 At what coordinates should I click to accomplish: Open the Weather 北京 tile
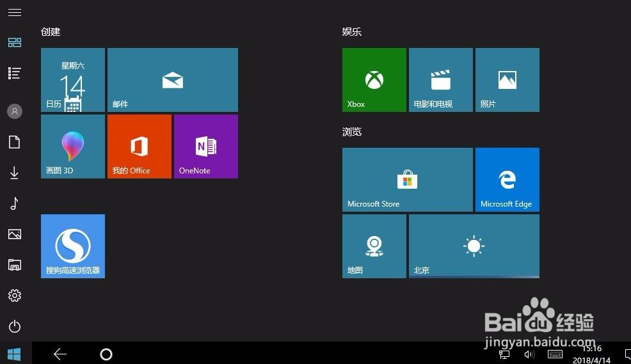coord(474,246)
